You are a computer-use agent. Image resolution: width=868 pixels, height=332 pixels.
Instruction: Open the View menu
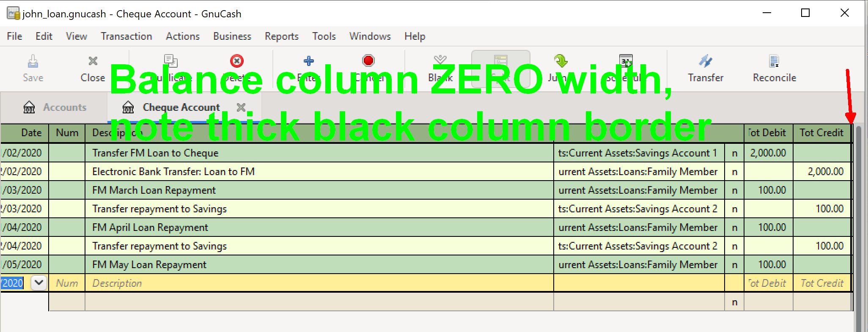[77, 36]
